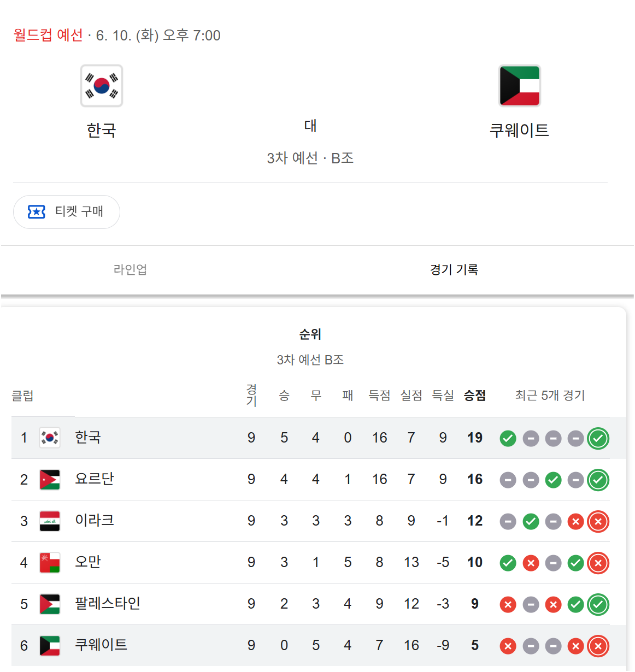Click the ticket icon in 티켓 구매 button
This screenshot has height=672, width=635.
pos(37,211)
